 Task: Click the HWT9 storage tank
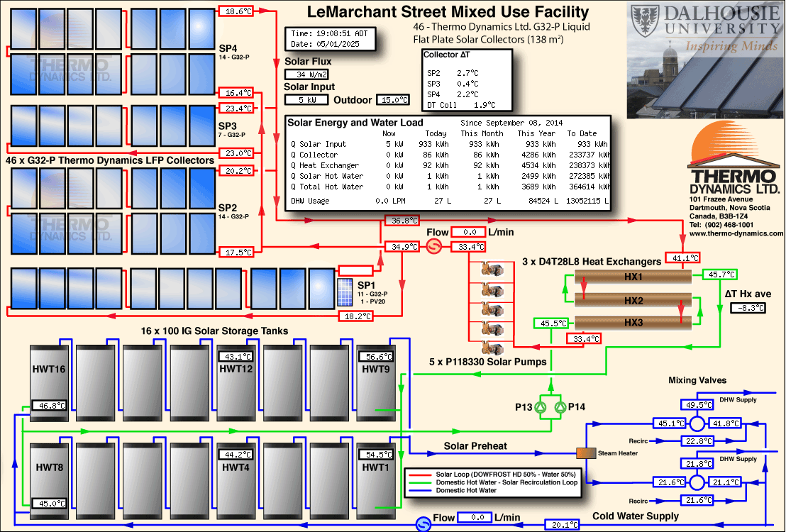376,382
